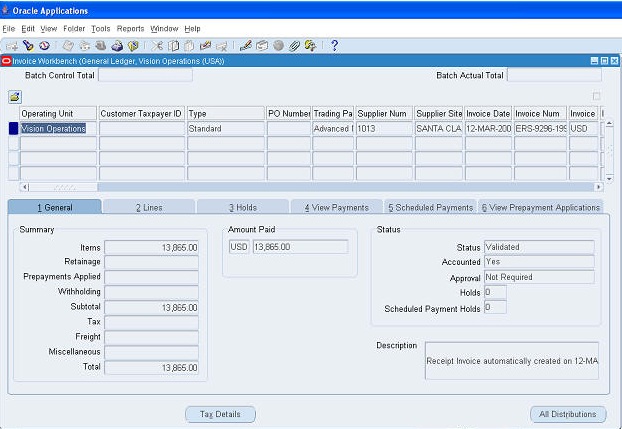Open the View menu

49,29
